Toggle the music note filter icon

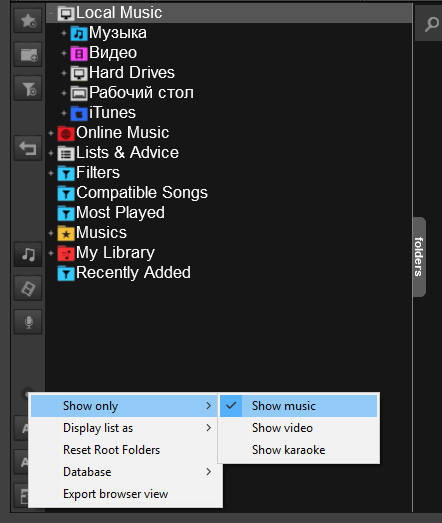[x=28, y=254]
